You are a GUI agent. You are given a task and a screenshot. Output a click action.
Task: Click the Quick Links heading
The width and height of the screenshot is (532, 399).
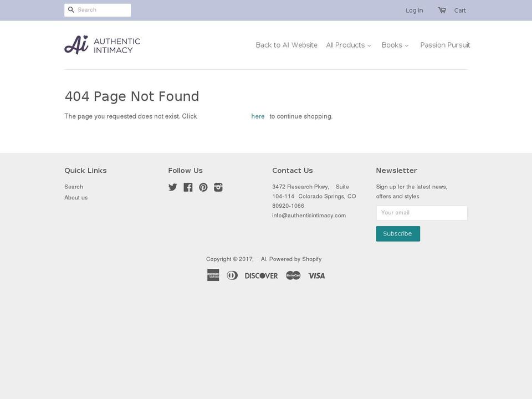[85, 171]
